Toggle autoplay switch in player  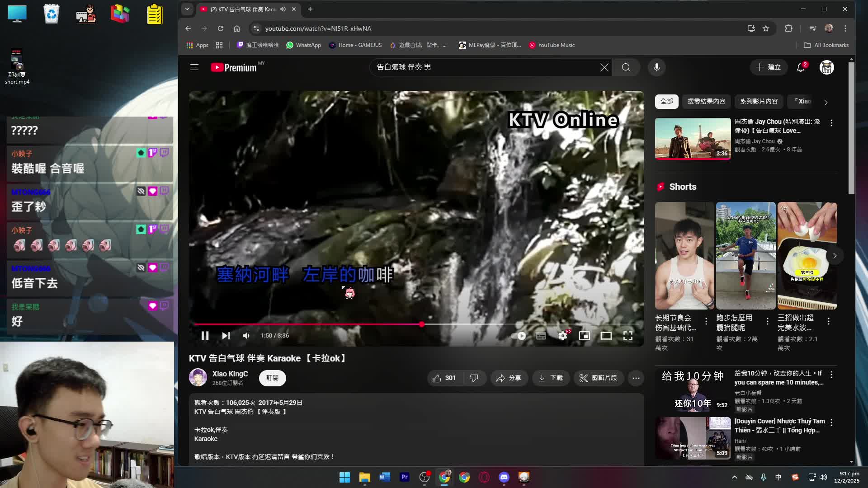click(x=519, y=336)
